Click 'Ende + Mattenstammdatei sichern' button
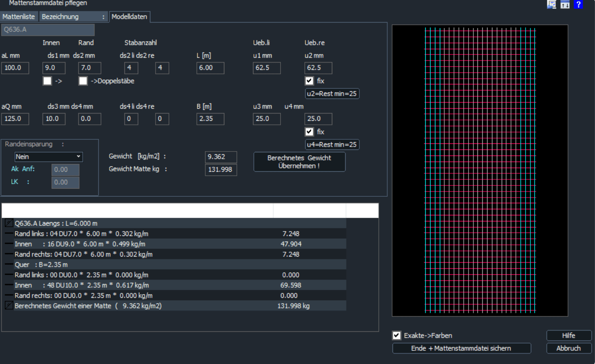 461,348
